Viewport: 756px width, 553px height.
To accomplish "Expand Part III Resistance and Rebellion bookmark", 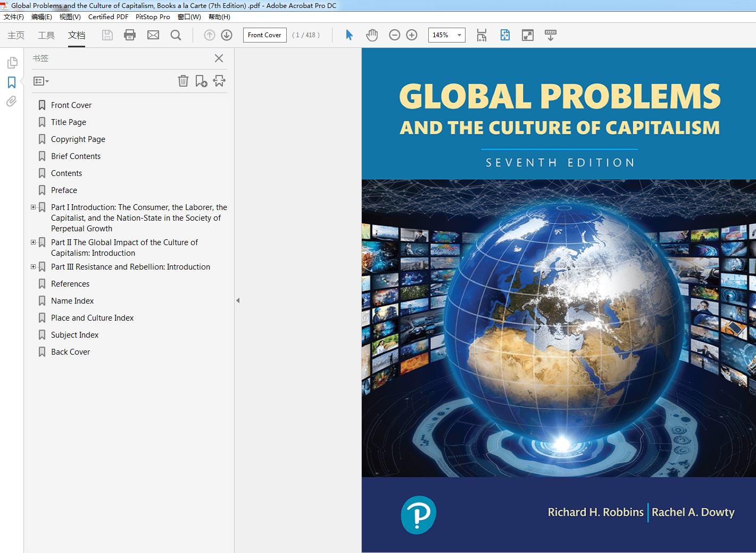I will pos(34,267).
